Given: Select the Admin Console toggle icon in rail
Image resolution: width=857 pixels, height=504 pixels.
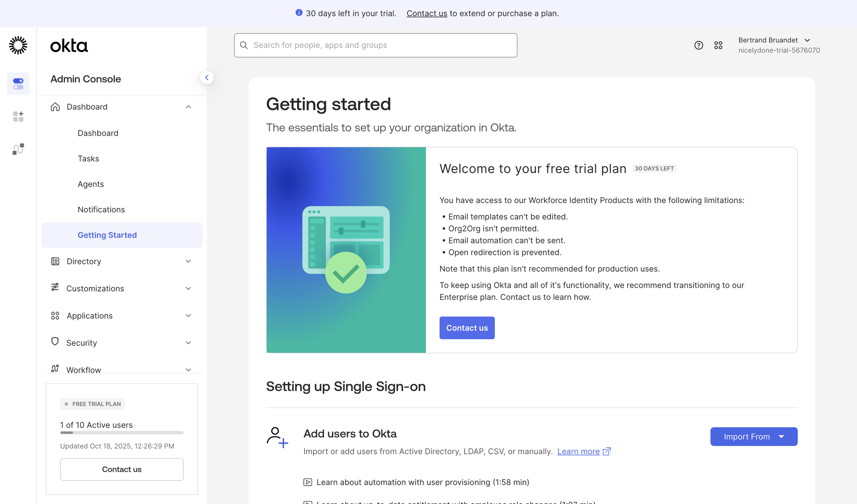Looking at the screenshot, I should (18, 84).
